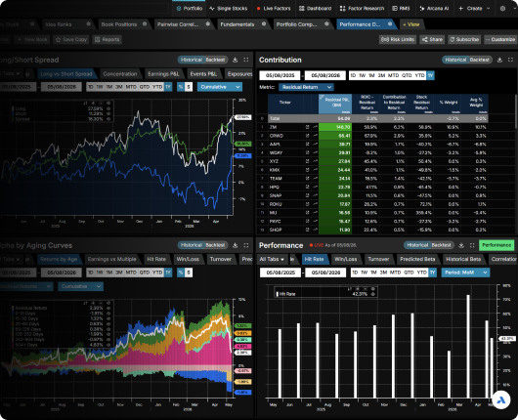Sort by Residual P&L column header
The height and width of the screenshot is (420, 518).
335,104
